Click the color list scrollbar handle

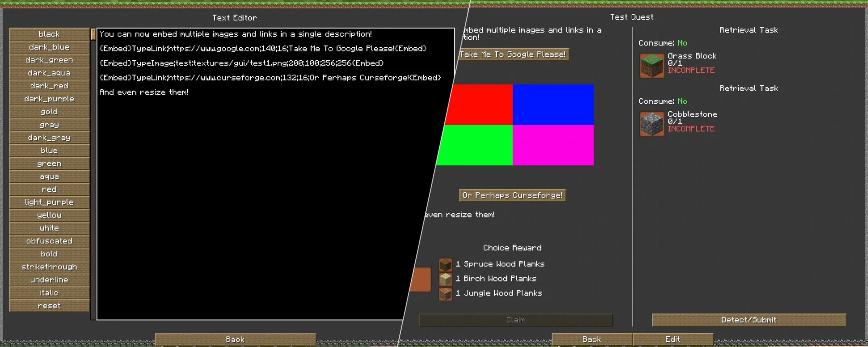[x=93, y=34]
